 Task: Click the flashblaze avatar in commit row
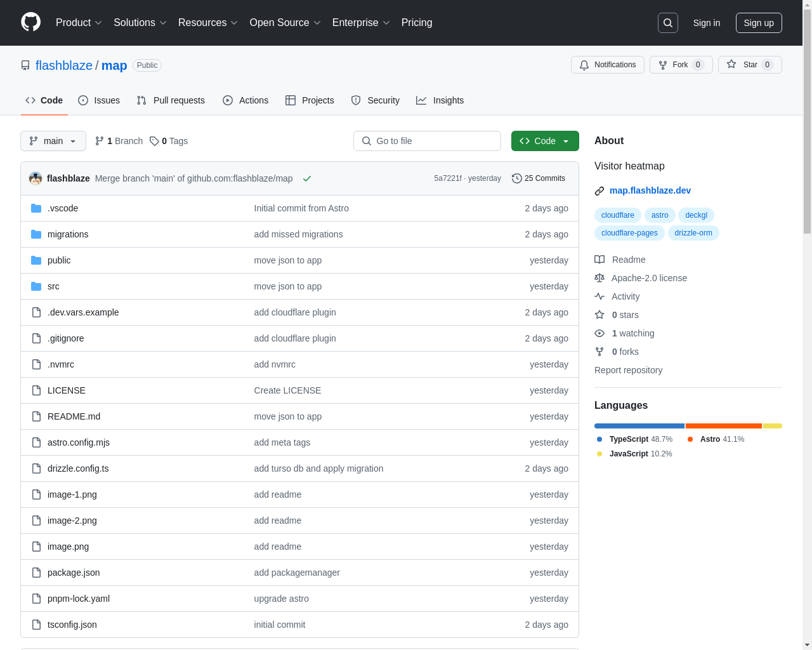(x=36, y=178)
